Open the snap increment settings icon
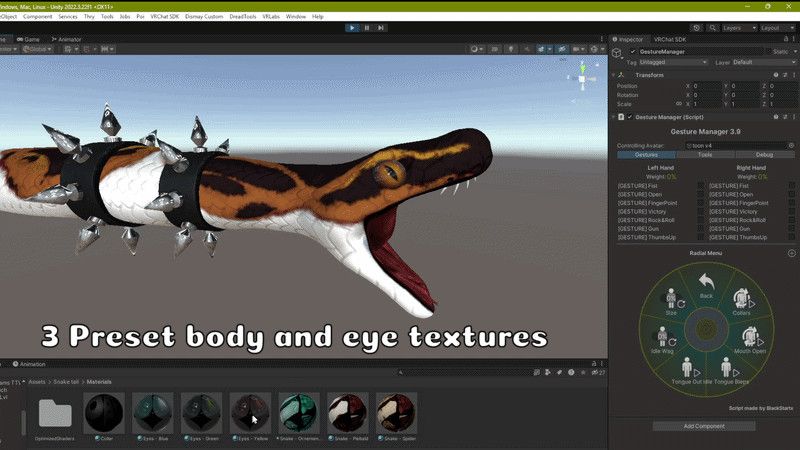The image size is (800, 450). [89, 49]
